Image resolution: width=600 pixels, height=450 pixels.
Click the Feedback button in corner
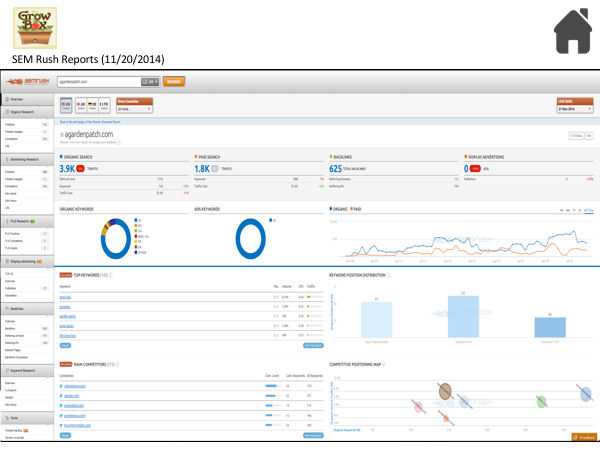pos(584,437)
